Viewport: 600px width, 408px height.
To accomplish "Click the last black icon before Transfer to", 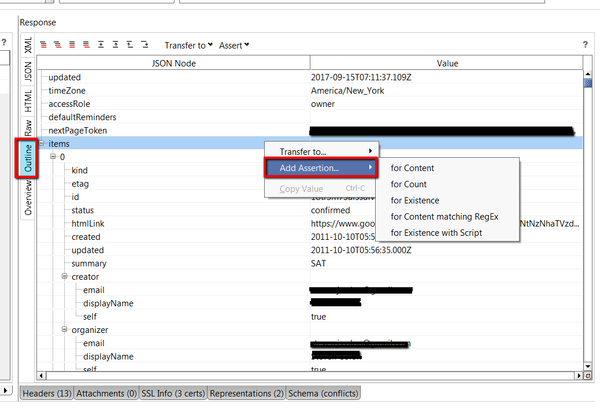I will 144,44.
